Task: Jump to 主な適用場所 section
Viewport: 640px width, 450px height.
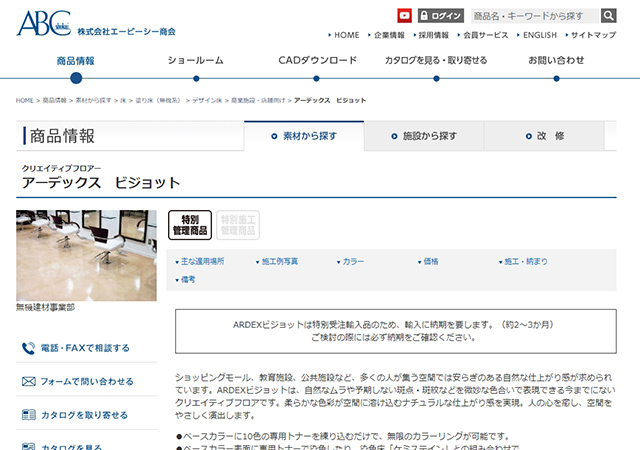Action: tap(200, 261)
